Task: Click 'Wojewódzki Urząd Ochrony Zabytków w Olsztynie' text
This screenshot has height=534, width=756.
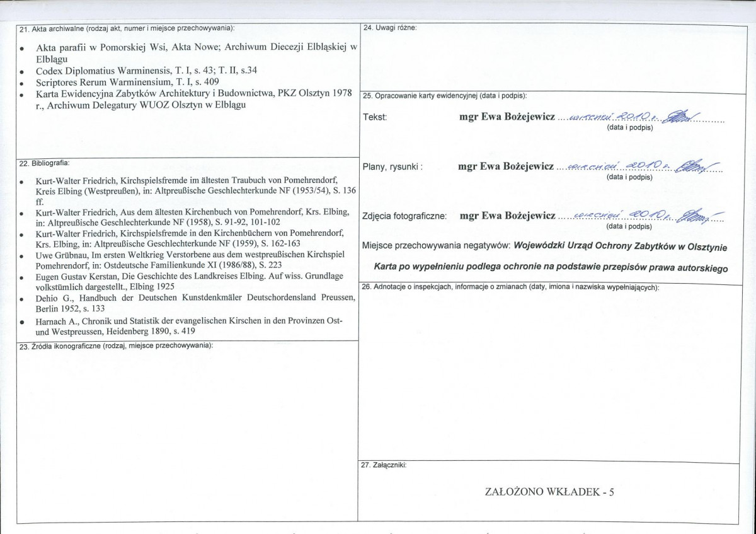Action: [x=620, y=245]
